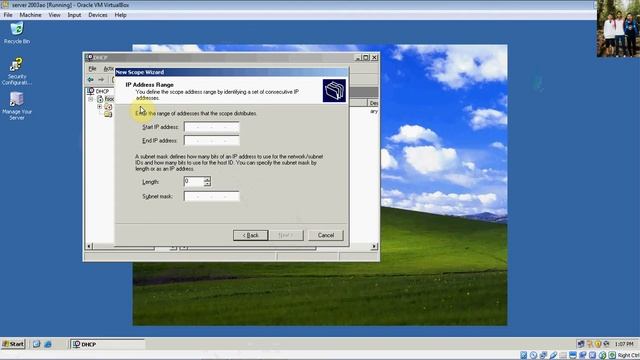Click the New Scope Wizard title bar

[x=232, y=72]
